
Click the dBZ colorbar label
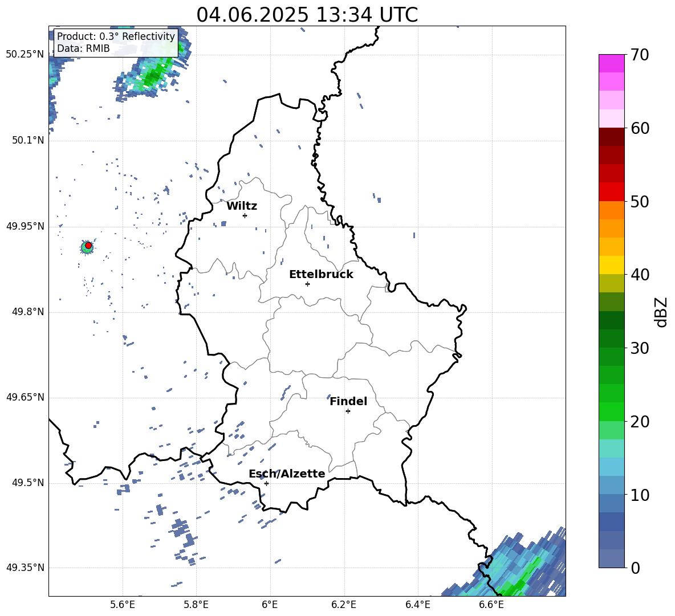661,312
